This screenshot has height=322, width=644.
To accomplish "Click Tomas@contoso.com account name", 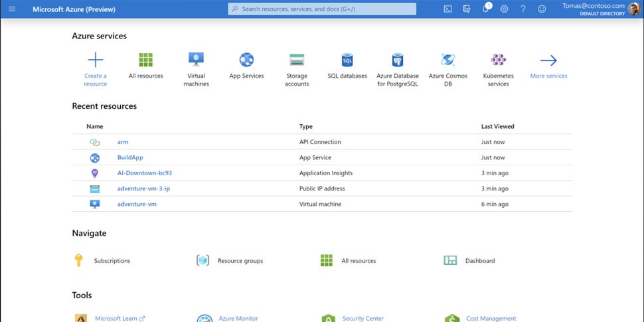I will [x=593, y=6].
